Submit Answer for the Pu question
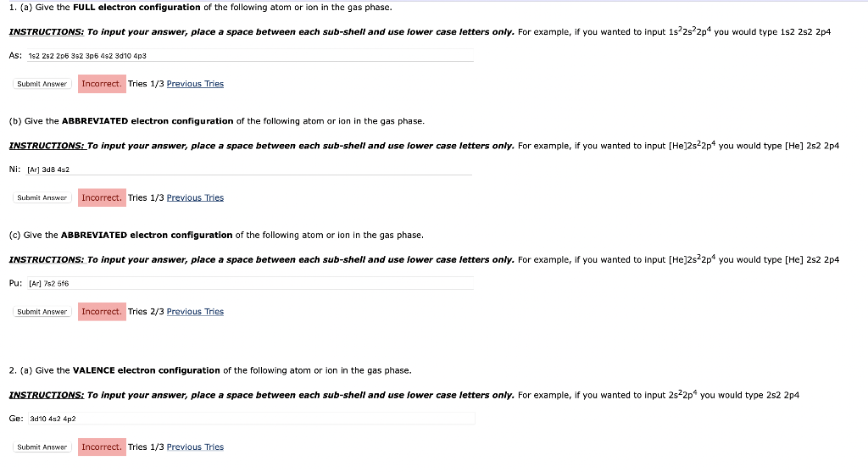 pos(42,312)
